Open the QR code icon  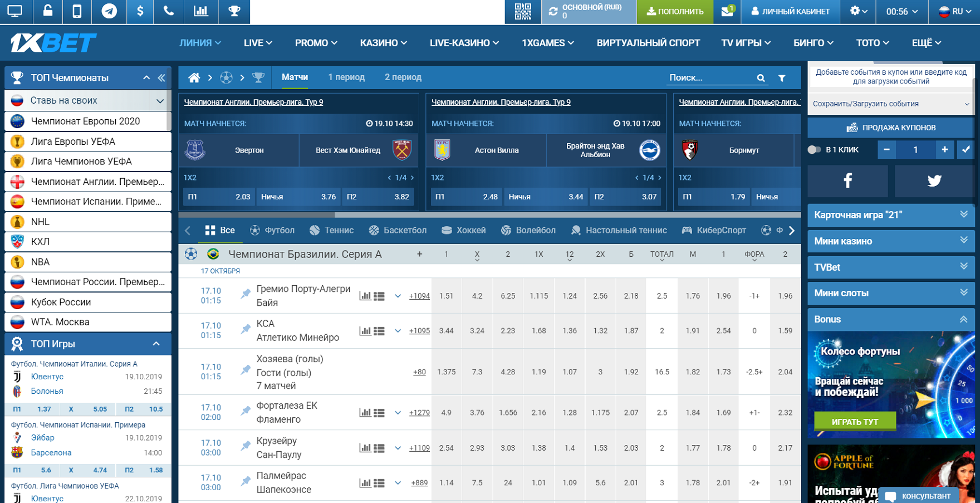point(523,12)
